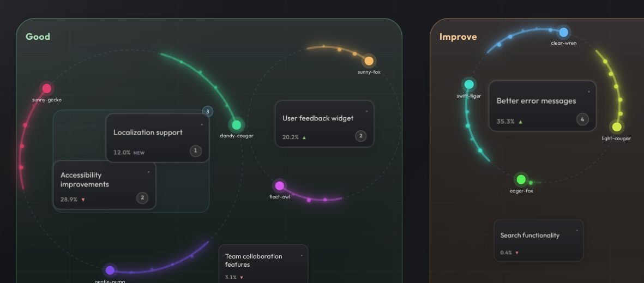
Task: Open the Team collaboration features card
Action: 263,264
